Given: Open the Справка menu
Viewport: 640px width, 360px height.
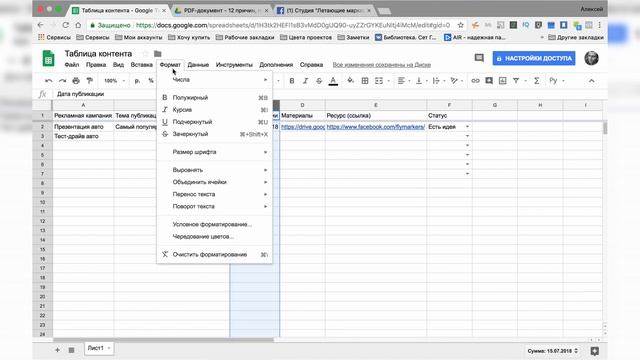Looking at the screenshot, I should click(x=311, y=65).
